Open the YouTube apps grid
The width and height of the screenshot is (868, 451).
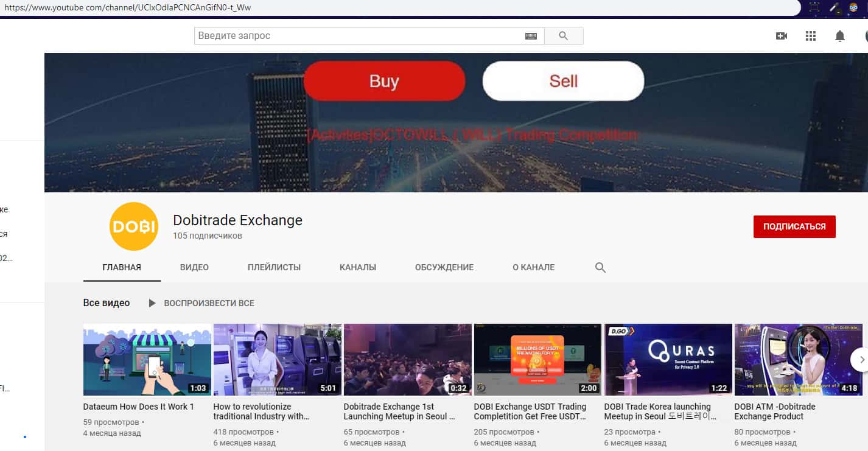[x=811, y=36]
